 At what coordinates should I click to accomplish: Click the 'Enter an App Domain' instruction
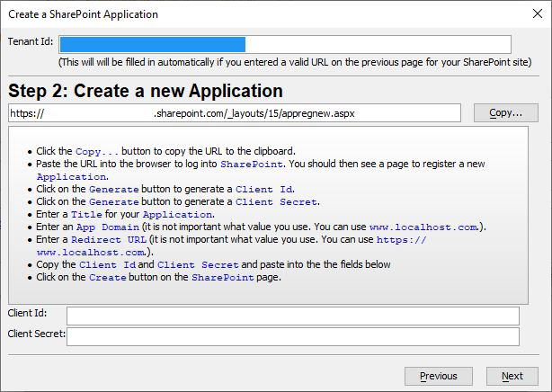[x=261, y=227]
